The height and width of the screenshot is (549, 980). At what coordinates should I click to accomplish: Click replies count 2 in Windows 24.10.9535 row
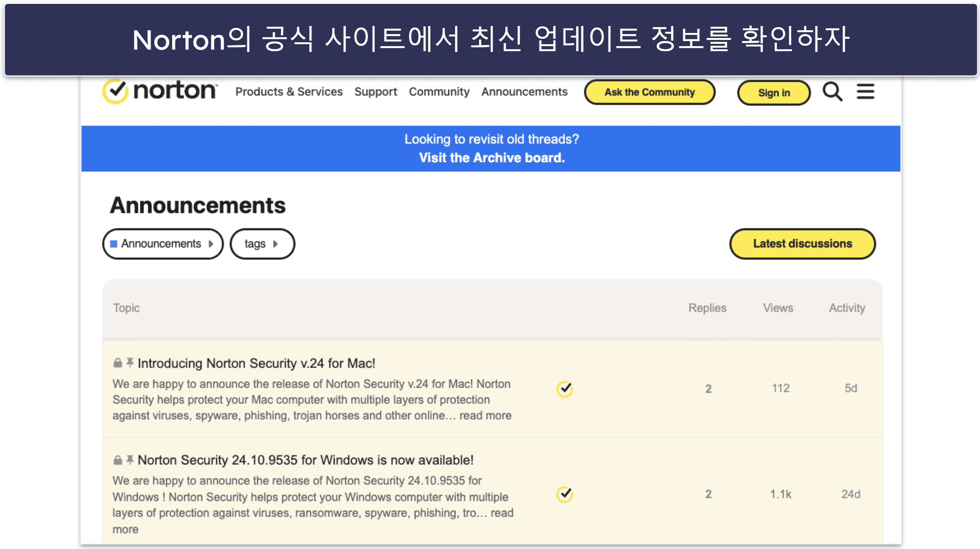(708, 494)
